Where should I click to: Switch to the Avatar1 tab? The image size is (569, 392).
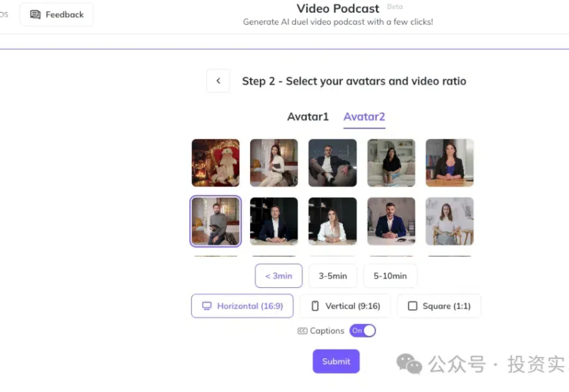click(308, 116)
